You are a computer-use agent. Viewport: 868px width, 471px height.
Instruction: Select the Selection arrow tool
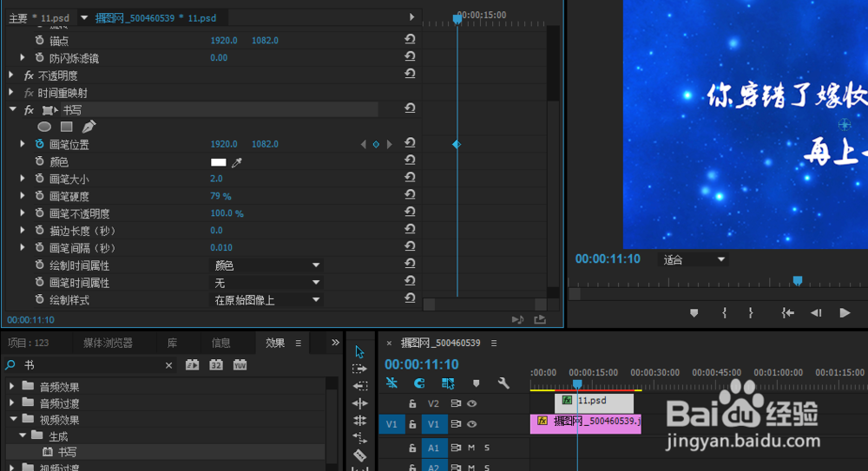pos(360,351)
